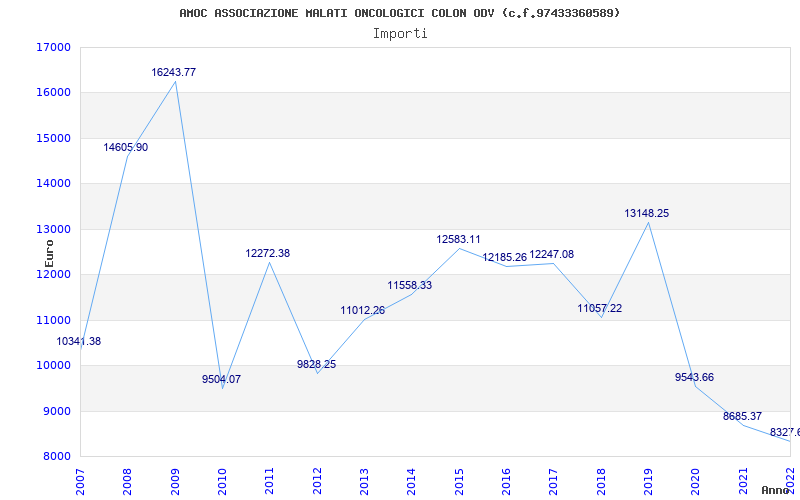The image size is (800, 500).
Task: Select the x-axis year 2012
Action: 317,481
